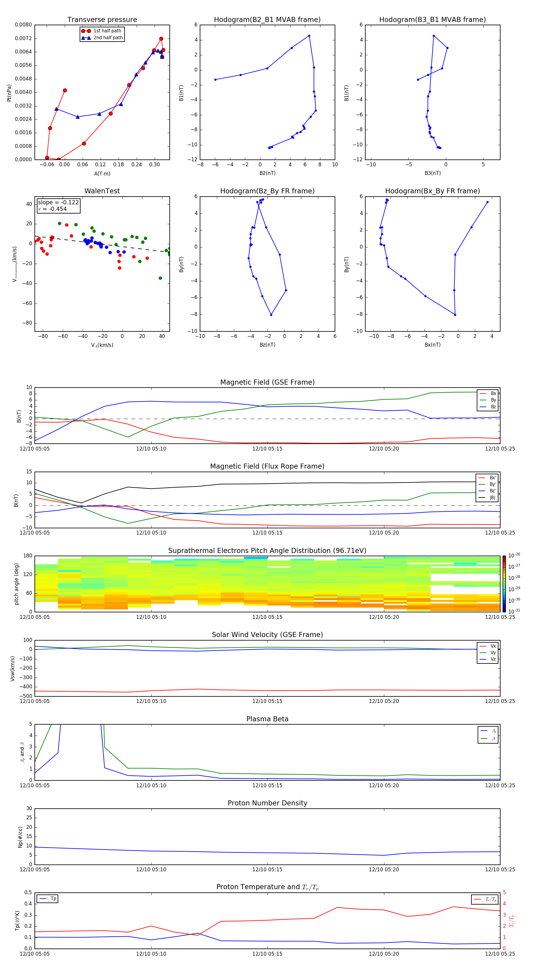Image resolution: width=535 pixels, height=980 pixels.
Task: Select "By" in the GSE magnetic field legend
Action: point(488,400)
